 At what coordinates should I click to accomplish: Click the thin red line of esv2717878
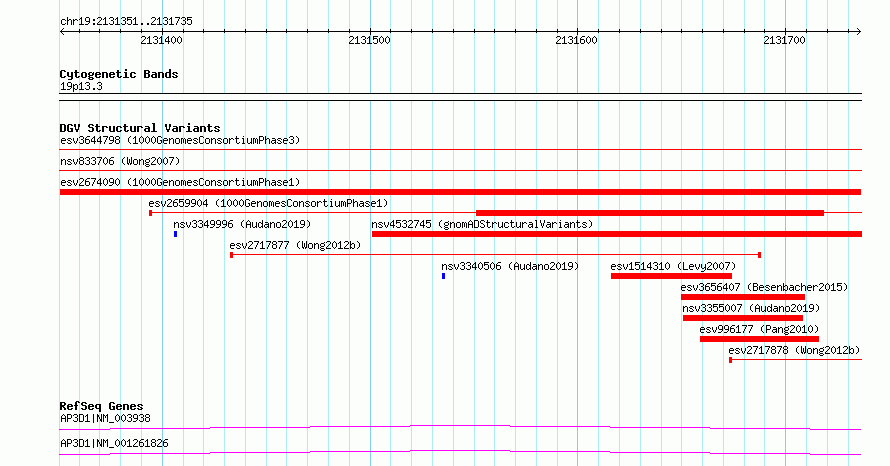pyautogui.click(x=795, y=360)
